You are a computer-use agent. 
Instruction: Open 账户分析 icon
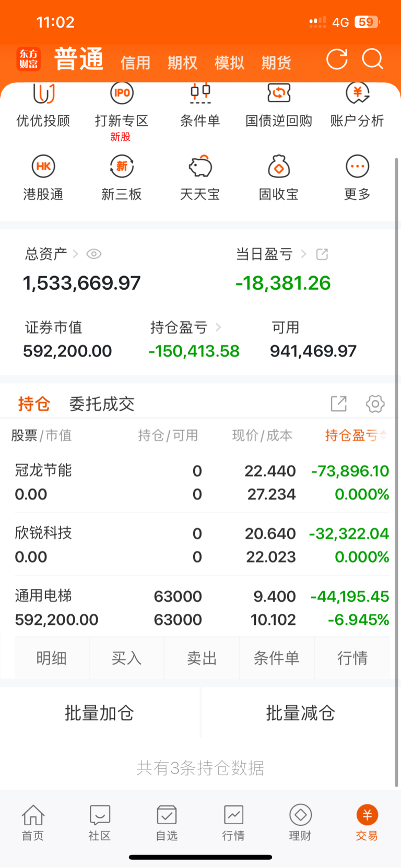[358, 93]
